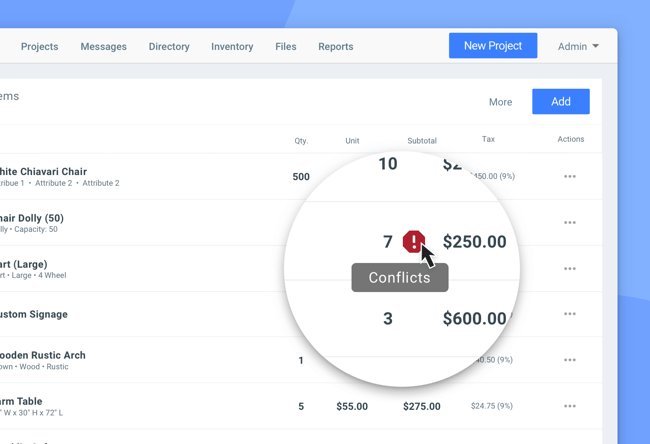Expand the Admin dropdown menu
This screenshot has width=650, height=444.
pos(578,46)
